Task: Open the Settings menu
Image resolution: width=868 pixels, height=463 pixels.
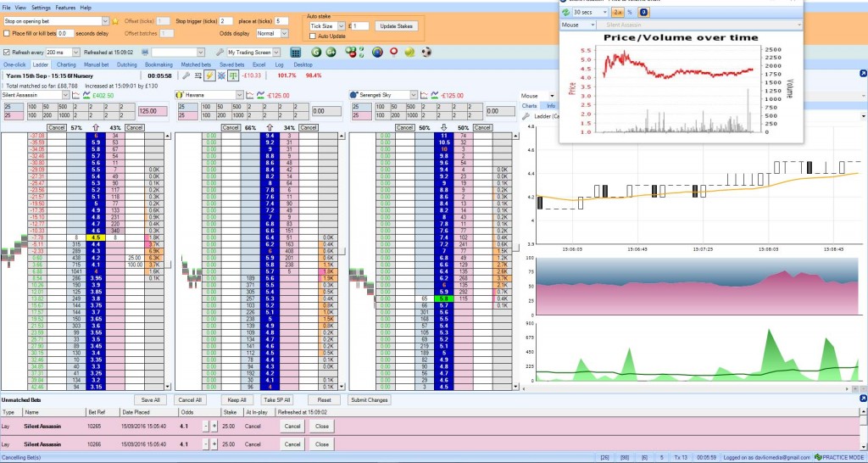Action: tap(41, 8)
